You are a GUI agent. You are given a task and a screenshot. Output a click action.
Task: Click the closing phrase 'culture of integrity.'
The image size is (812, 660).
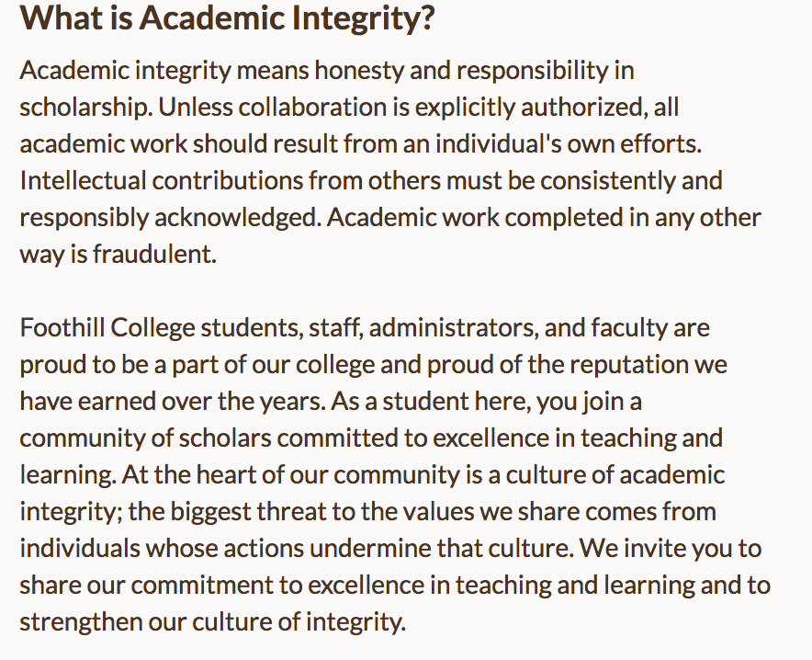coord(299,621)
